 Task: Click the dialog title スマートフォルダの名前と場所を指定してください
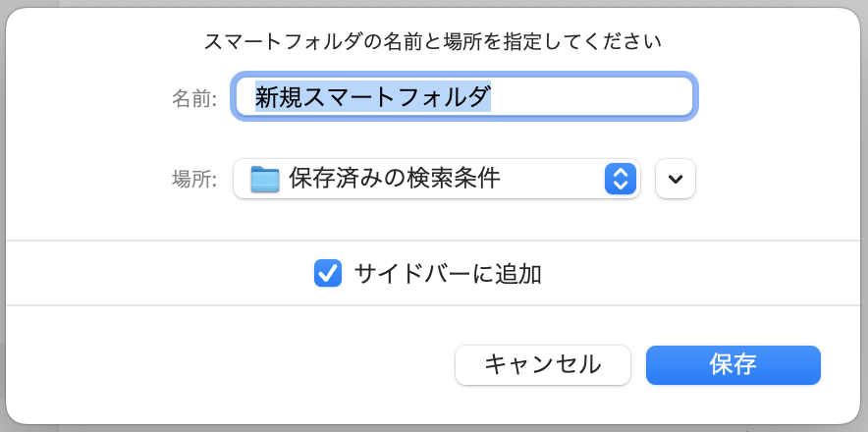pyautogui.click(x=433, y=41)
